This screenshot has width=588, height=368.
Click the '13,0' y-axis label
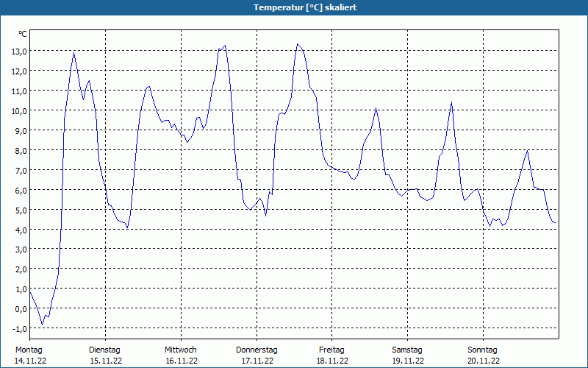(x=19, y=52)
